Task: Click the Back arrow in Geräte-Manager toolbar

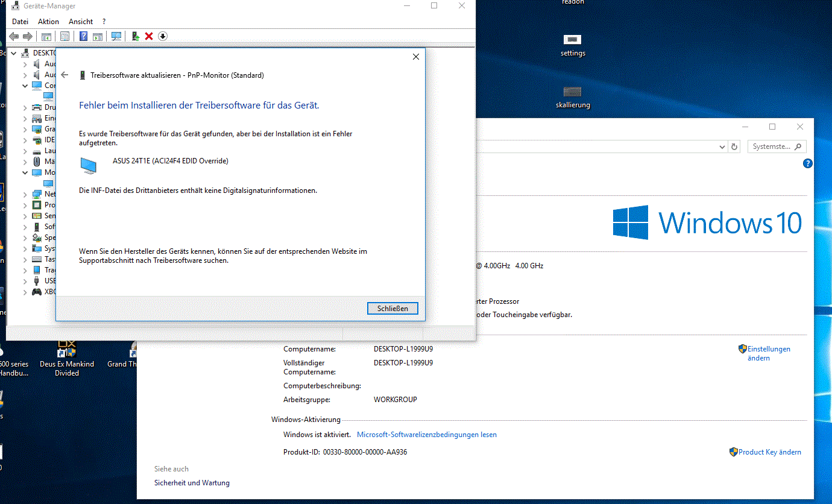Action: (14, 36)
